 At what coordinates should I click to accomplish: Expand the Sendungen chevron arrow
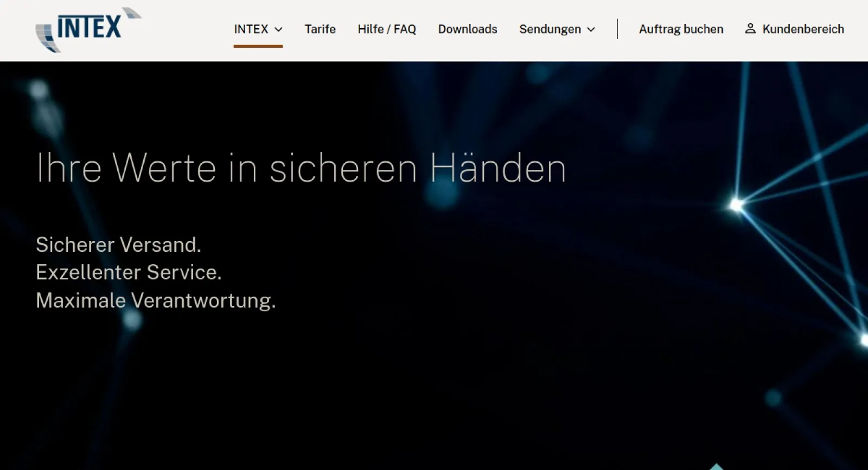coord(591,30)
